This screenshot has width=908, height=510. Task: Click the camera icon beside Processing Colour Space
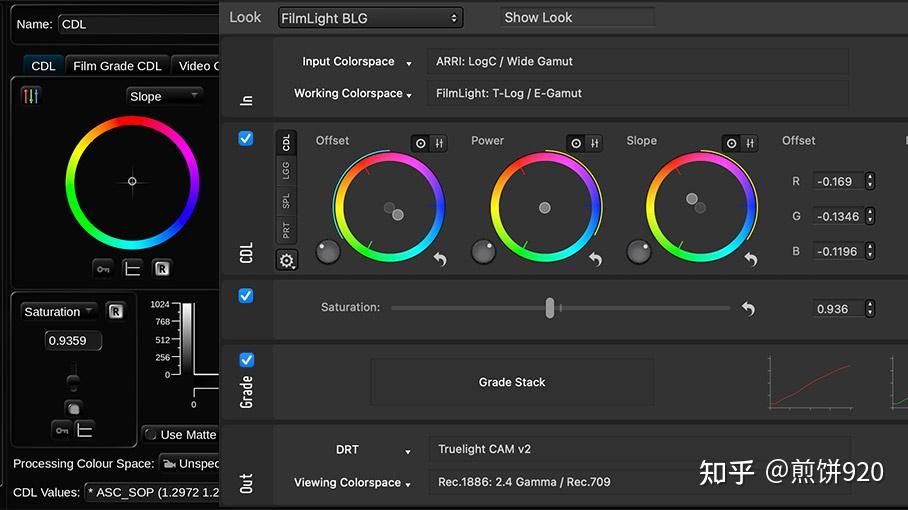pyautogui.click(x=169, y=464)
